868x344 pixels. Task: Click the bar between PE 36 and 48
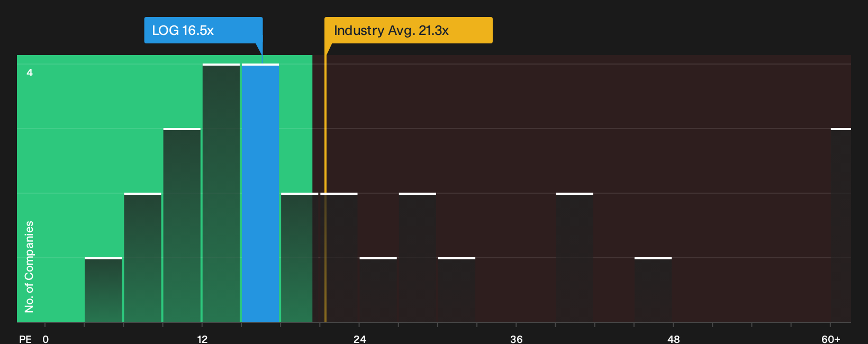coord(575,257)
